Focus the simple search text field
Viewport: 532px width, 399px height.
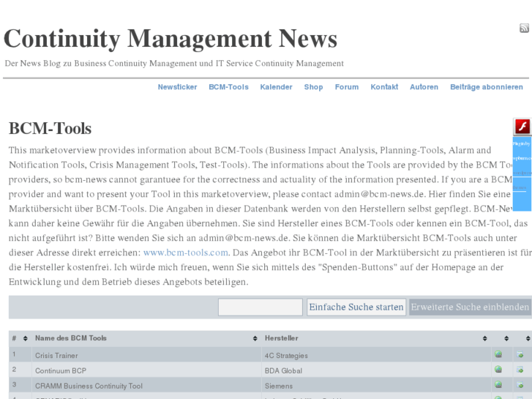[261, 307]
